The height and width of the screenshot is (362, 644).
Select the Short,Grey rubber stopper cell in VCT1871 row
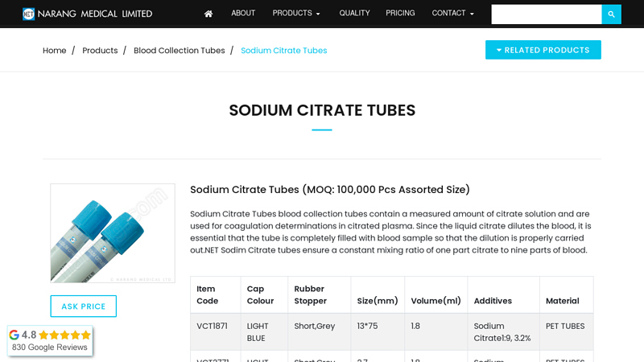pyautogui.click(x=319, y=332)
